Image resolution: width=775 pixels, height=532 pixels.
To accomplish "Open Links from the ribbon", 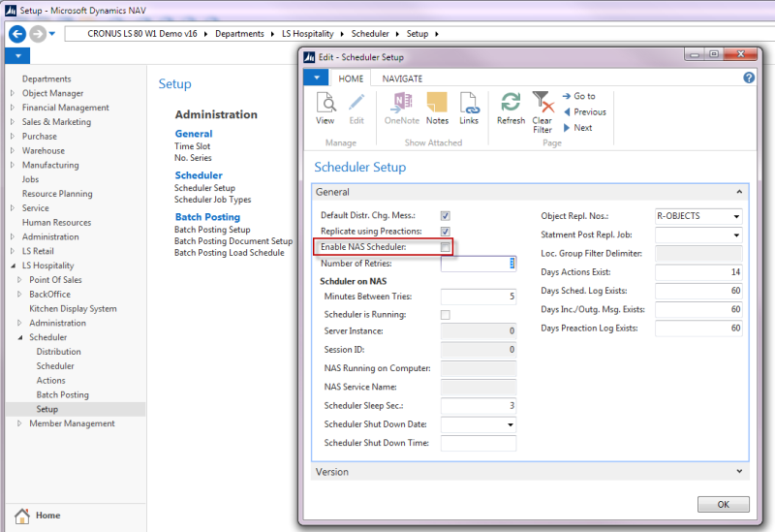I will tap(469, 109).
